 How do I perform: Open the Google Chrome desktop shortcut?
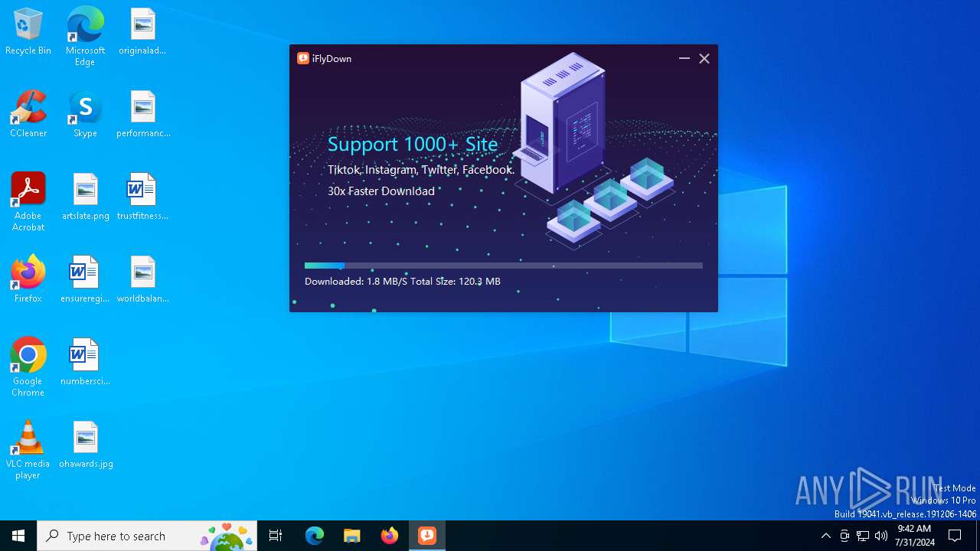point(28,367)
